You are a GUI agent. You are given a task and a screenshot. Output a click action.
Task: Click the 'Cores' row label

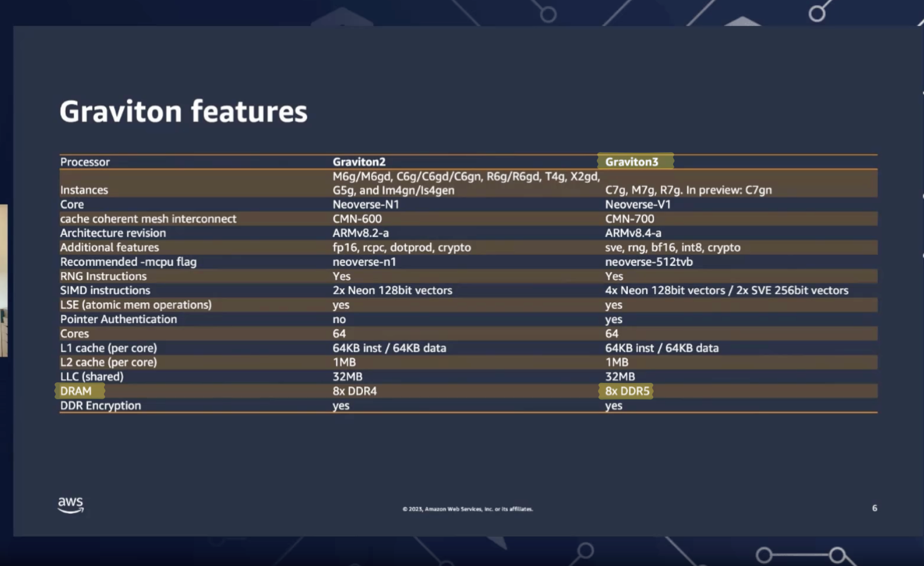75,333
